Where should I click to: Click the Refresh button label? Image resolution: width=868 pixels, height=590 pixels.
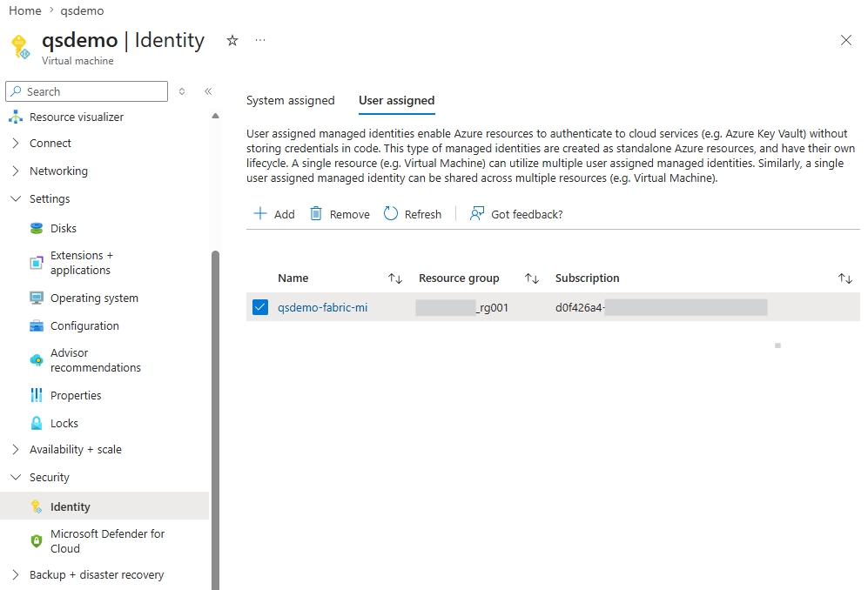[x=423, y=214]
